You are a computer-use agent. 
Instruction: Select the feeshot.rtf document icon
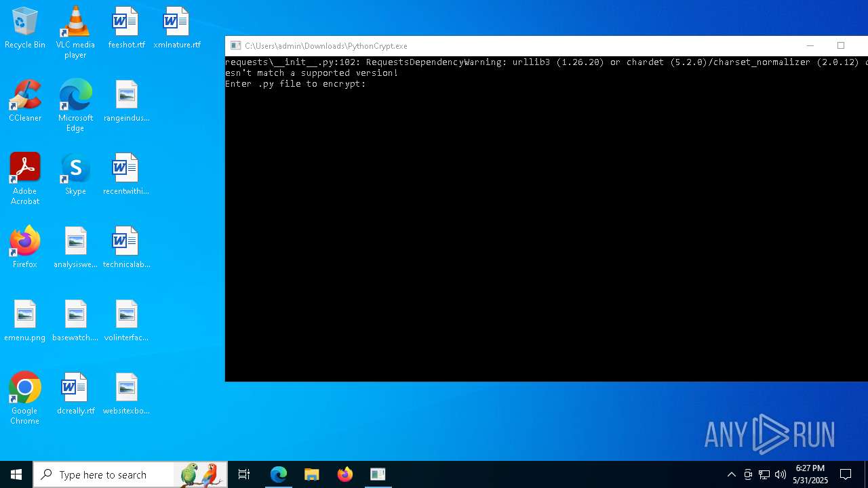tap(126, 28)
